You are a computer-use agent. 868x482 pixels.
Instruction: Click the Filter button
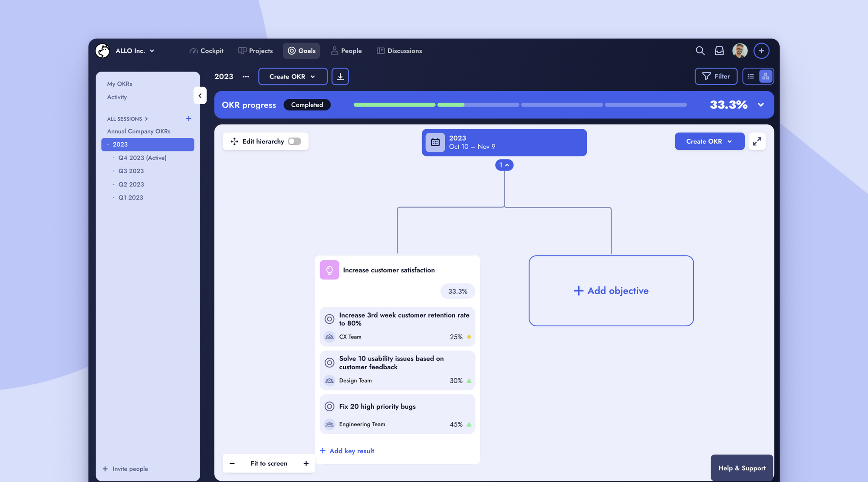pos(716,76)
